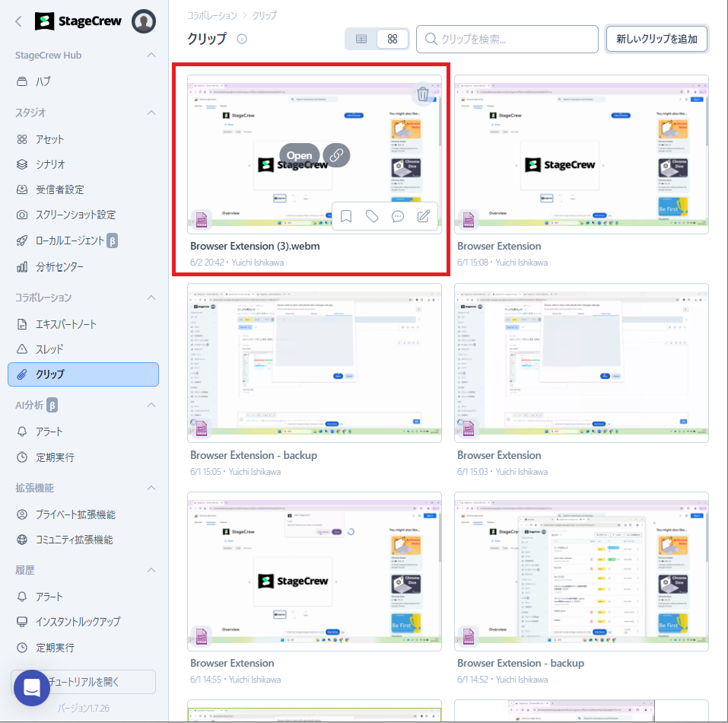Collapse the スタジオ section

[x=151, y=113]
